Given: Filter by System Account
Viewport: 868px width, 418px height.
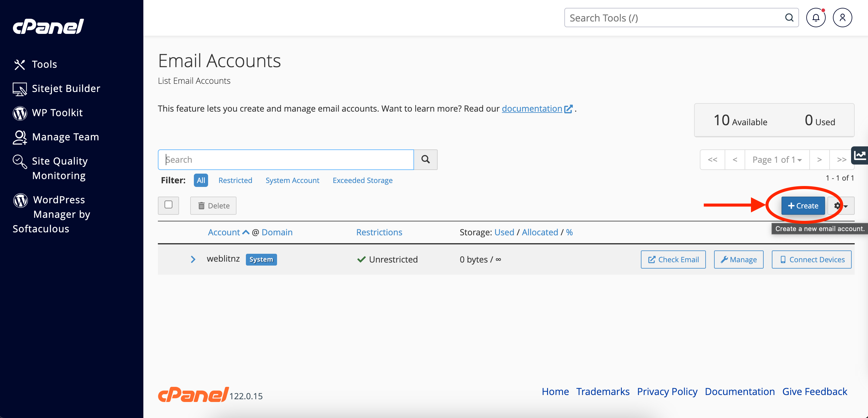Looking at the screenshot, I should tap(292, 180).
